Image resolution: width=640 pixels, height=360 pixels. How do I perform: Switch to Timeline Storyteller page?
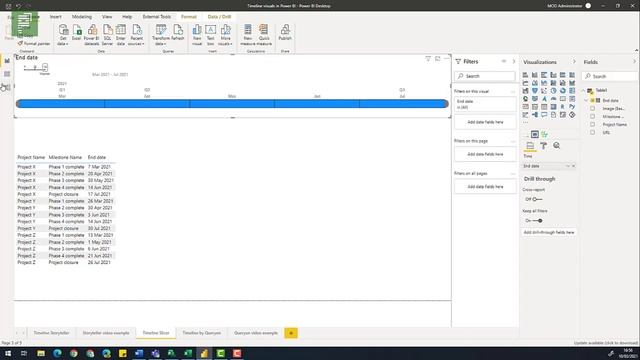(x=51, y=333)
